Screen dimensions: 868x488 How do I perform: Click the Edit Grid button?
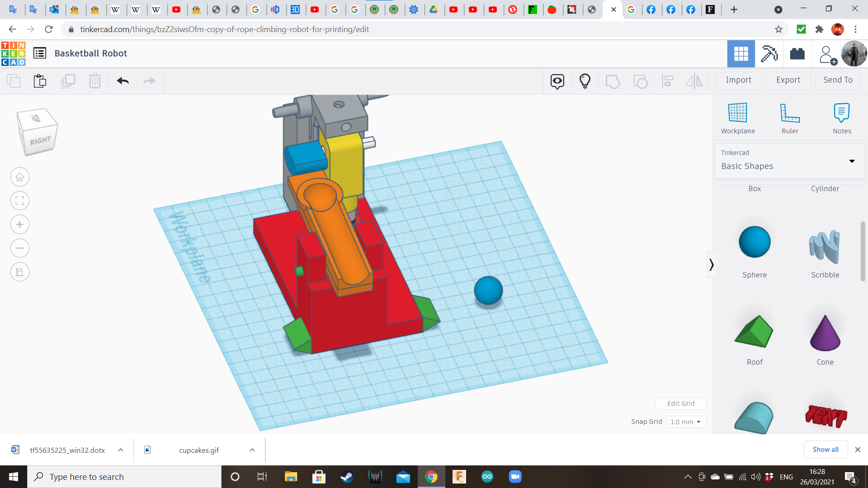(681, 404)
